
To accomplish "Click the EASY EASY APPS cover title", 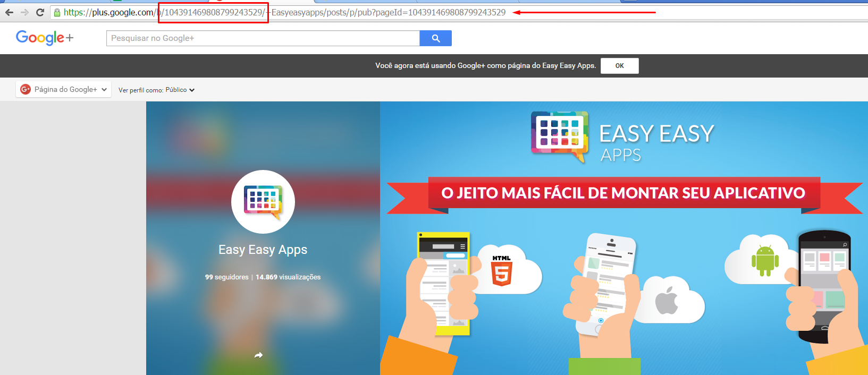I will (x=657, y=142).
